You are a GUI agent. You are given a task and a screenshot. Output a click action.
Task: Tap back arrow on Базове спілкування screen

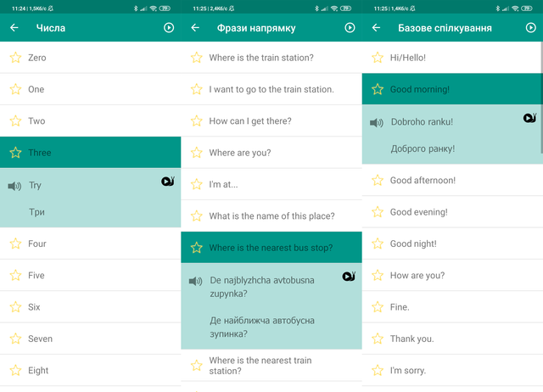tap(377, 28)
